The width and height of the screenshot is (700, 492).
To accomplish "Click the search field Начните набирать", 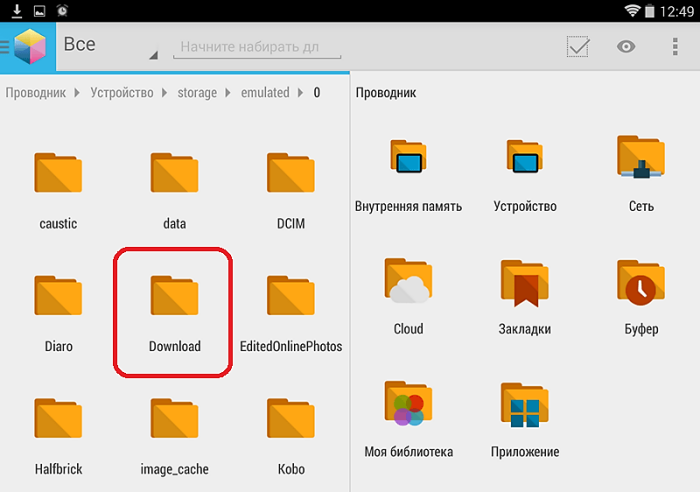I will coord(257,46).
